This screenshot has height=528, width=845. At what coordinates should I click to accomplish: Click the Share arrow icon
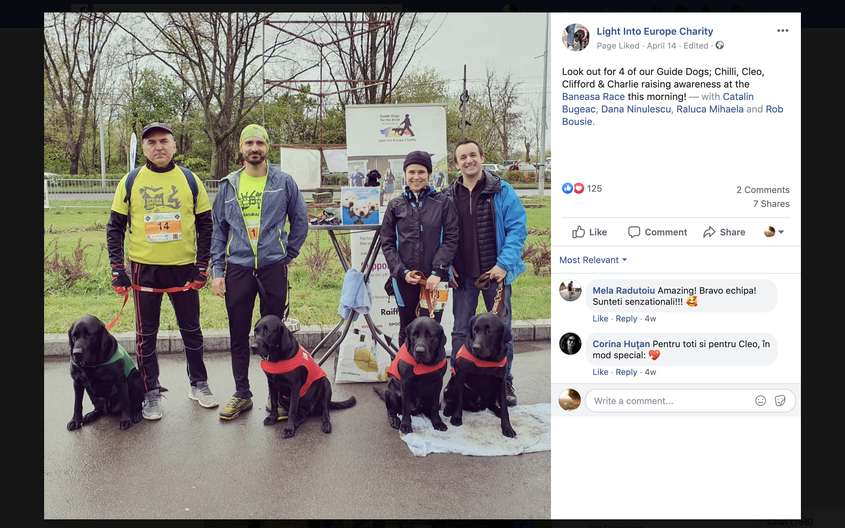[709, 232]
